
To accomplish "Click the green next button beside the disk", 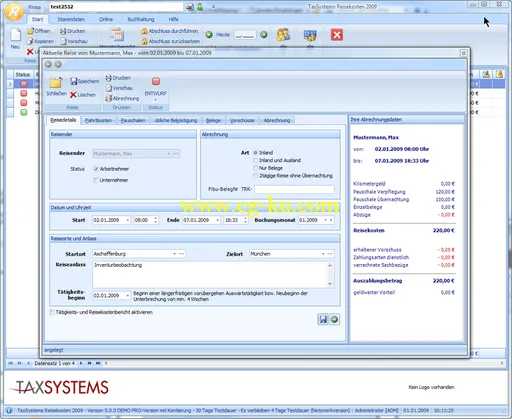I will coord(334,319).
